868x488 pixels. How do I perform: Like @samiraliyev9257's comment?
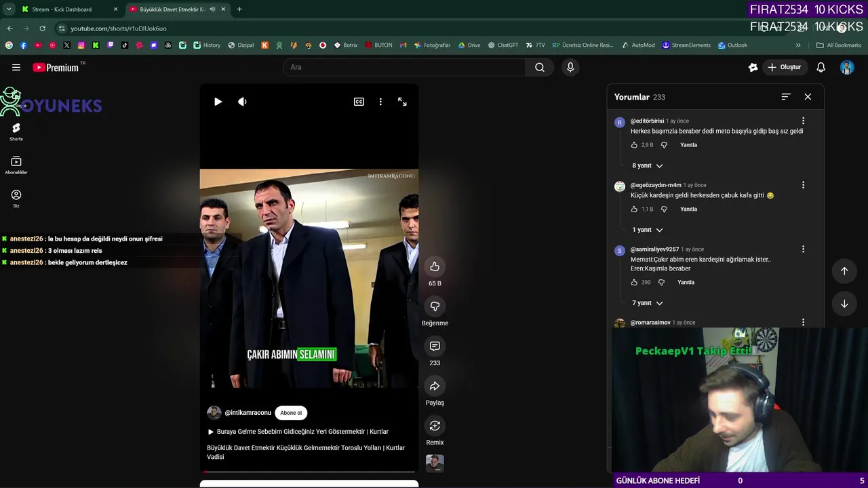click(x=634, y=283)
